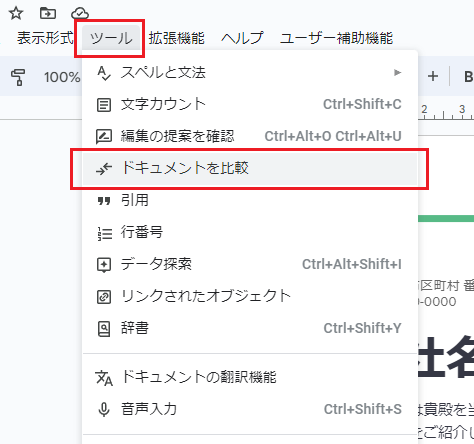
Task: Open the ユーザー補助機能 menu
Action: pyautogui.click(x=337, y=38)
